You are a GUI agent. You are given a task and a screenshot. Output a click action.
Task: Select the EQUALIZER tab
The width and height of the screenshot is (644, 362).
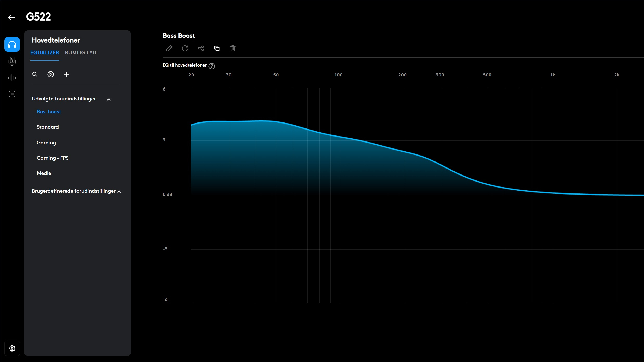point(44,53)
